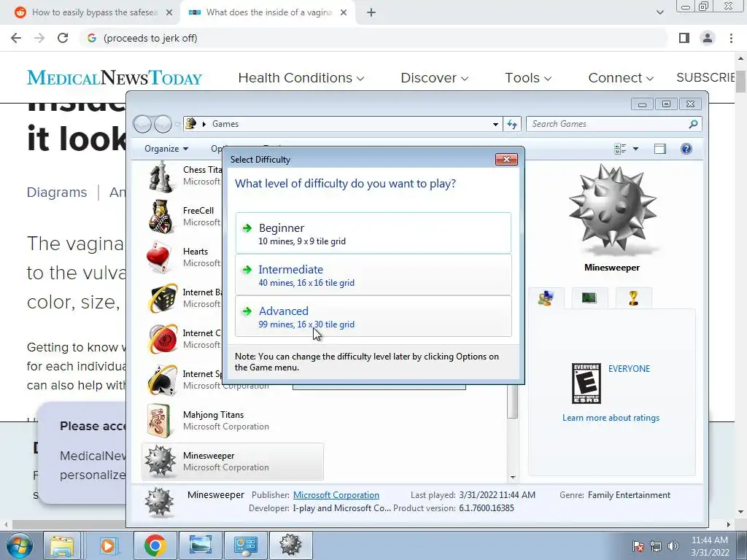Click the taskbar clock showing 11:44 AM
This screenshot has width=747, height=560.
click(x=710, y=546)
